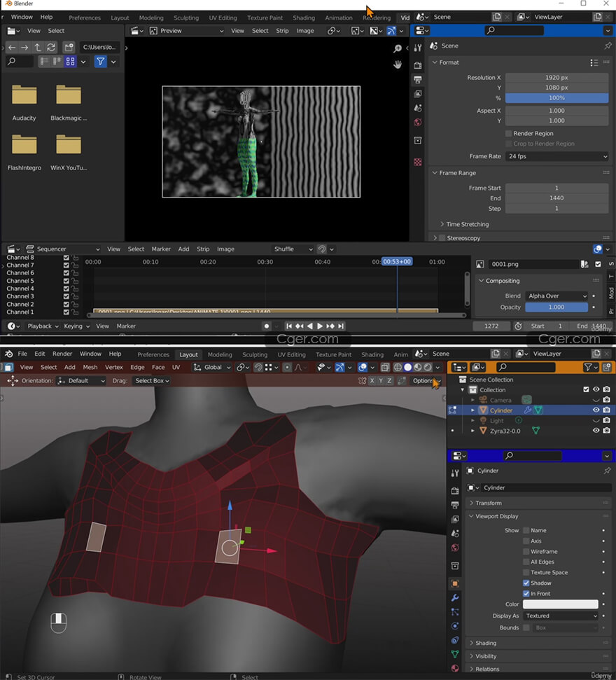Open the World properties tab in top panel
Image resolution: width=616 pixels, height=680 pixels.
coord(418,123)
